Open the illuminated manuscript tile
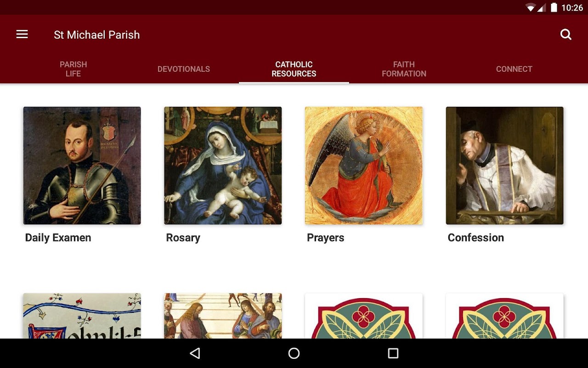Image resolution: width=588 pixels, height=368 pixels. (x=82, y=316)
